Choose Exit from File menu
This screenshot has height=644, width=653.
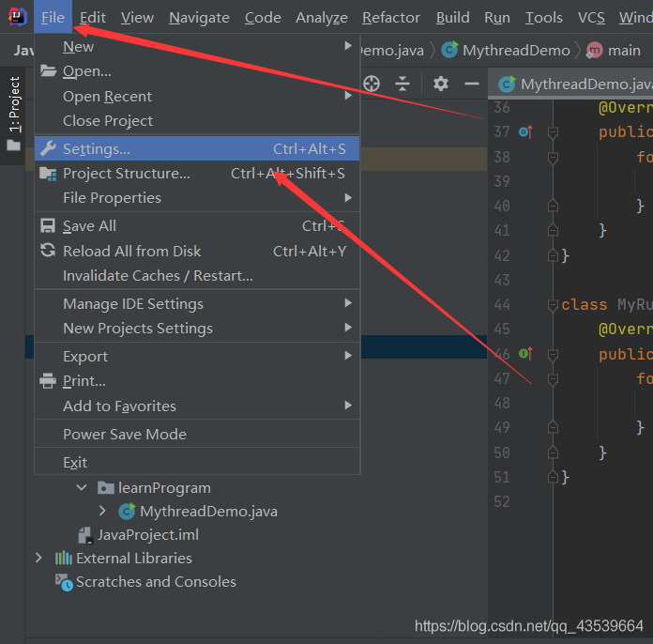coord(197,462)
